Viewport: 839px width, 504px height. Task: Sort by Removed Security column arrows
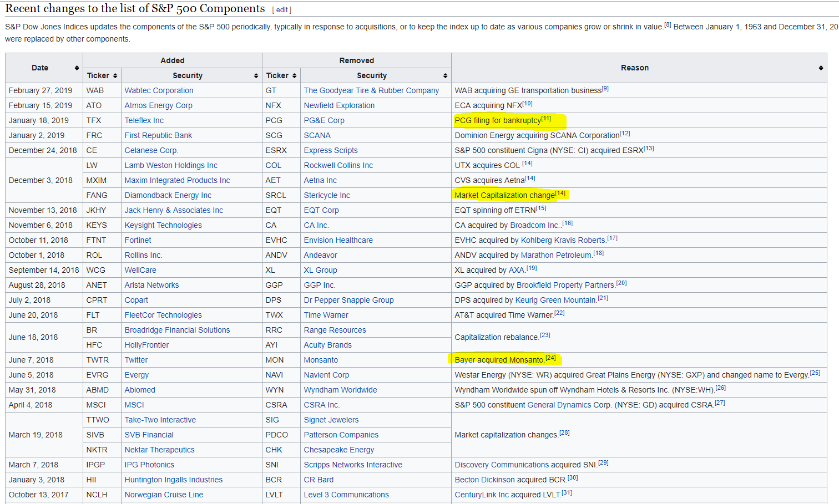pyautogui.click(x=445, y=75)
